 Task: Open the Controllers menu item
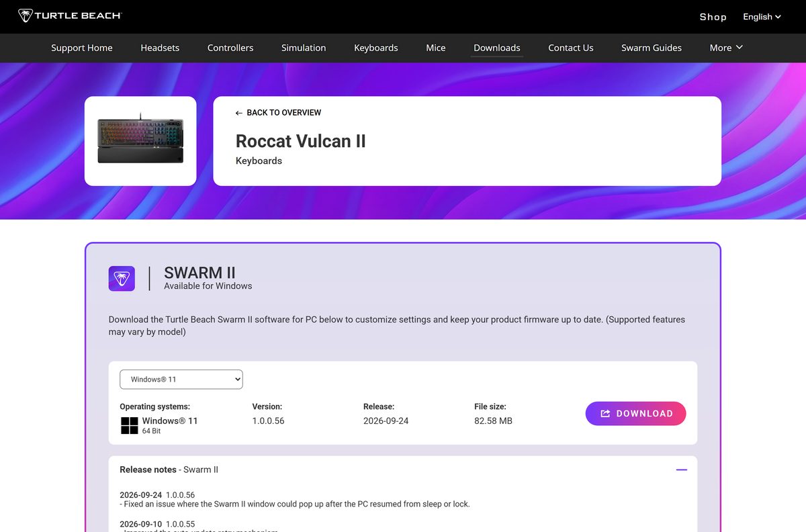click(230, 48)
